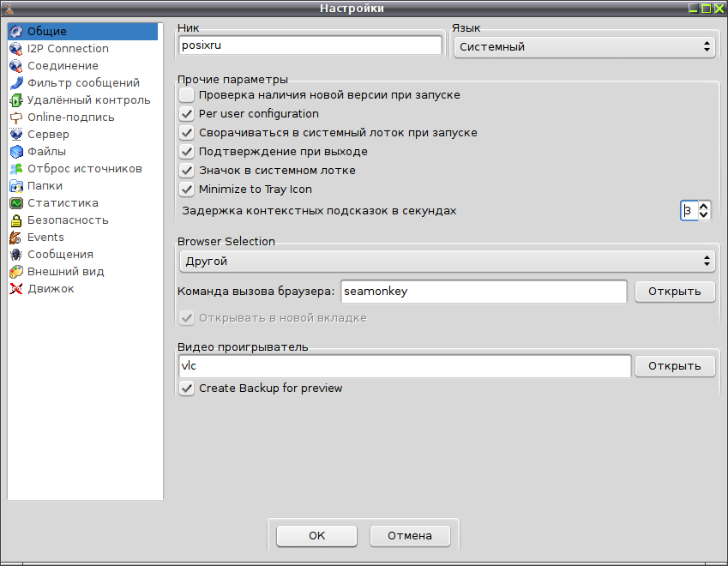
Task: Toggle Подтверждение при выходе checkbox
Action: point(187,152)
